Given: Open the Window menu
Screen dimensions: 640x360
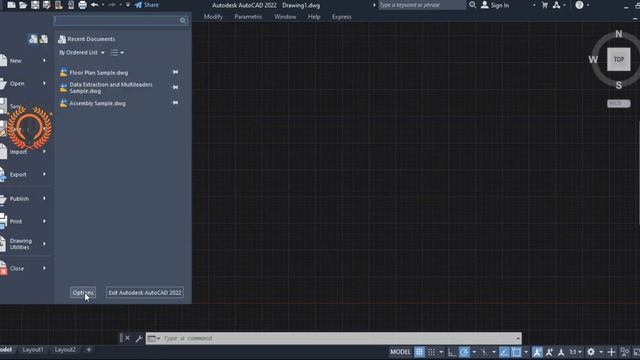Looking at the screenshot, I should (285, 17).
